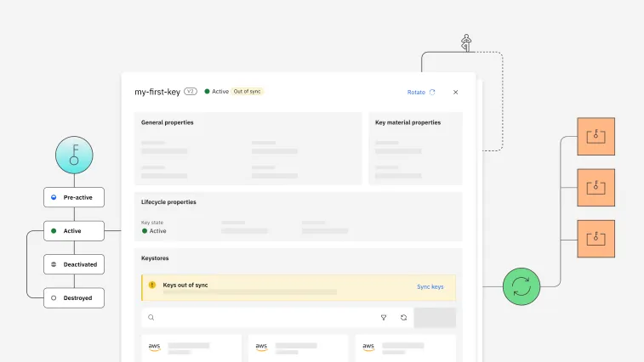This screenshot has width=644, height=362.
Task: Select the Pre-active lifecycle state
Action: (x=74, y=197)
